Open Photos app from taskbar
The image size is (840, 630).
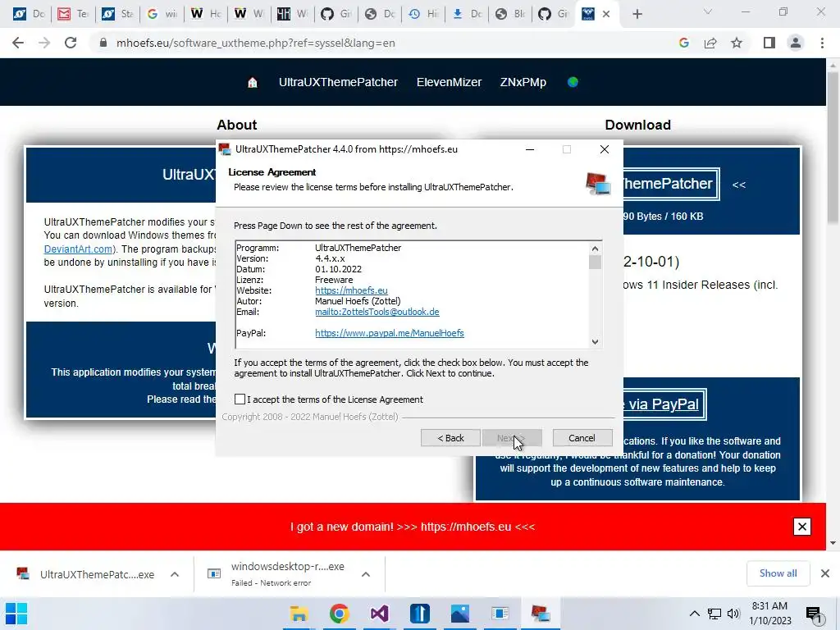(x=459, y=614)
